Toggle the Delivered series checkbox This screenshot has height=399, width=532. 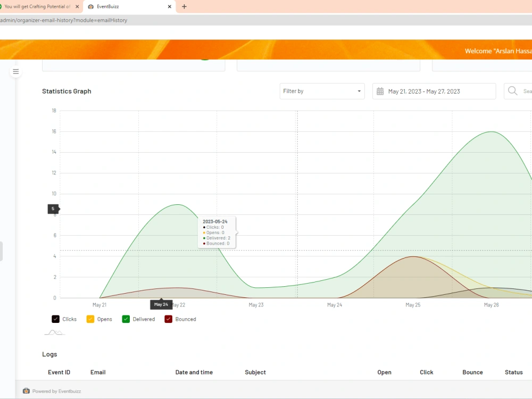click(126, 319)
